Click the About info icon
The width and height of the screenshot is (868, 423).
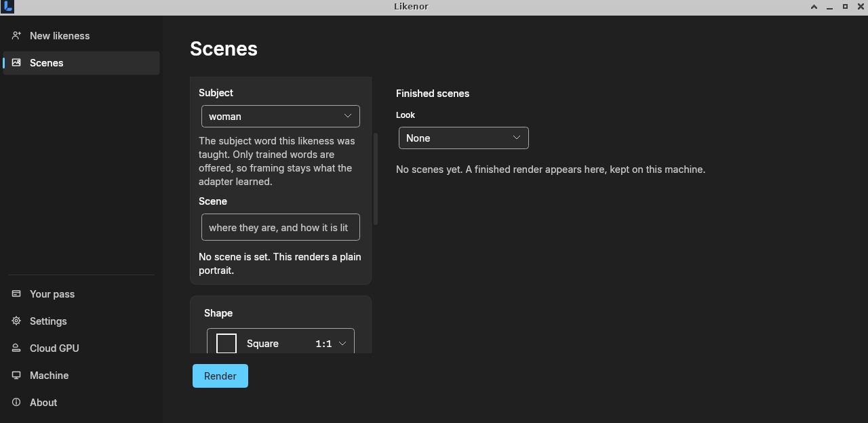click(16, 402)
